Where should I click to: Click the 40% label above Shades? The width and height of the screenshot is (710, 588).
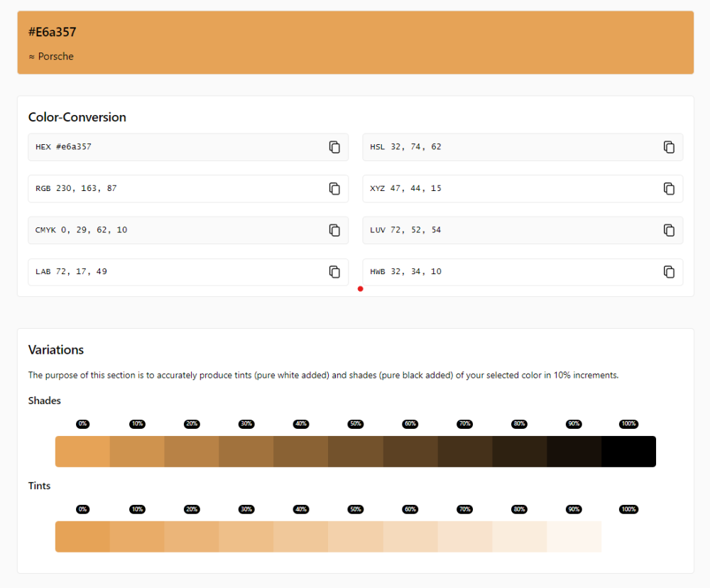tap(301, 424)
